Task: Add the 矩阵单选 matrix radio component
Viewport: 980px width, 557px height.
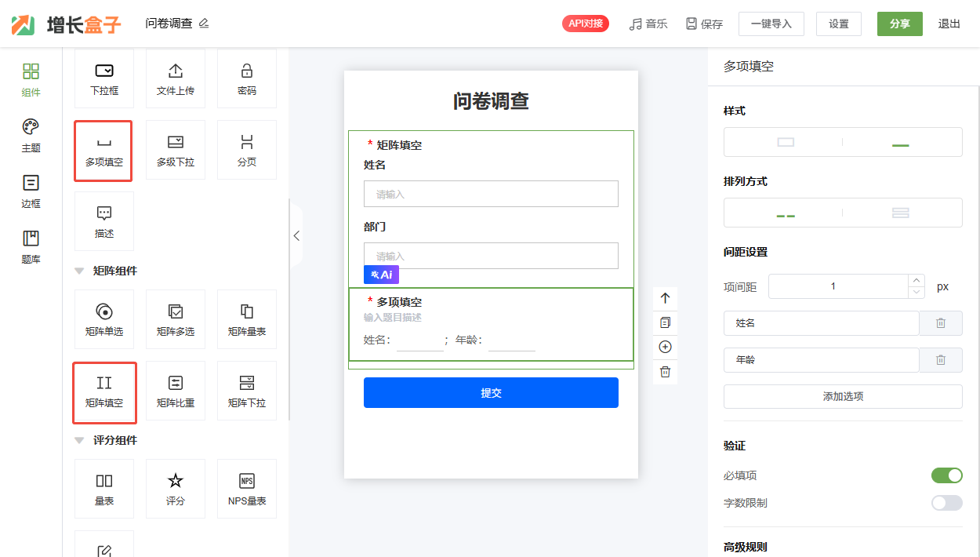Action: coord(104,319)
